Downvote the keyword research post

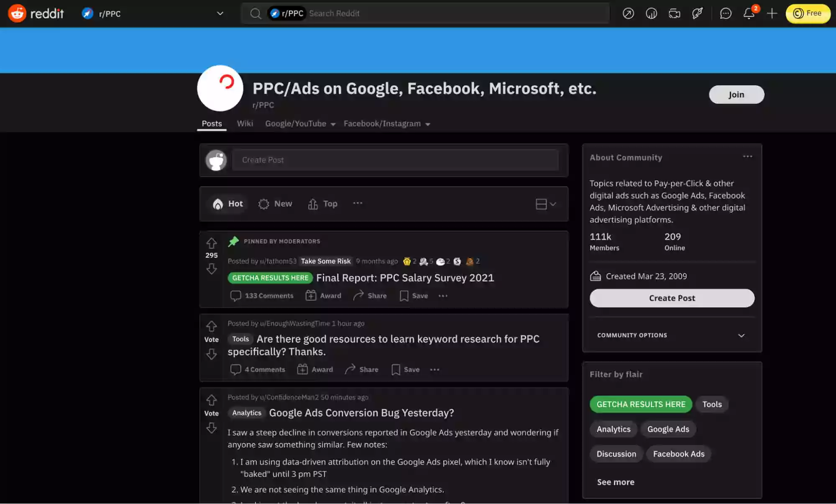point(211,354)
